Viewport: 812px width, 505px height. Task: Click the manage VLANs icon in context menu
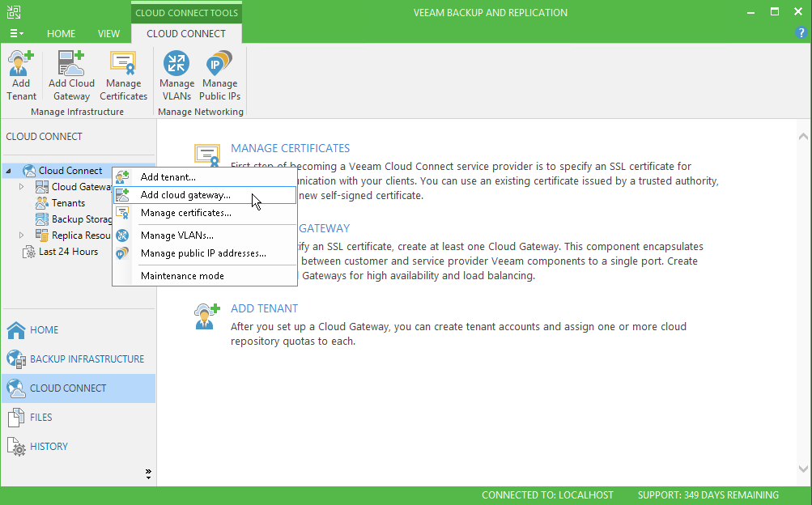point(122,236)
